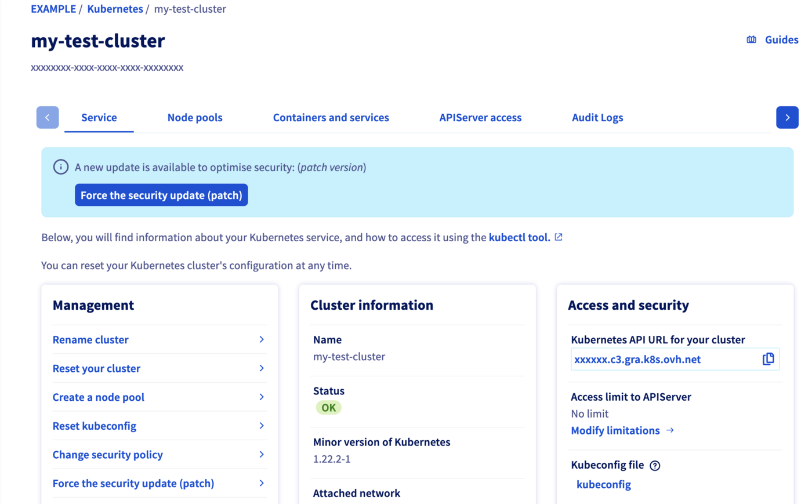Image resolution: width=812 pixels, height=504 pixels.
Task: Switch to the APIServer access tab
Action: coord(480,117)
